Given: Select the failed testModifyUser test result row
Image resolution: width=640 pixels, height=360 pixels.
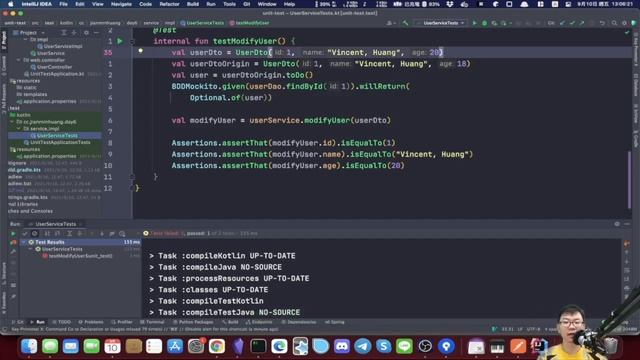Looking at the screenshot, I should [80, 256].
